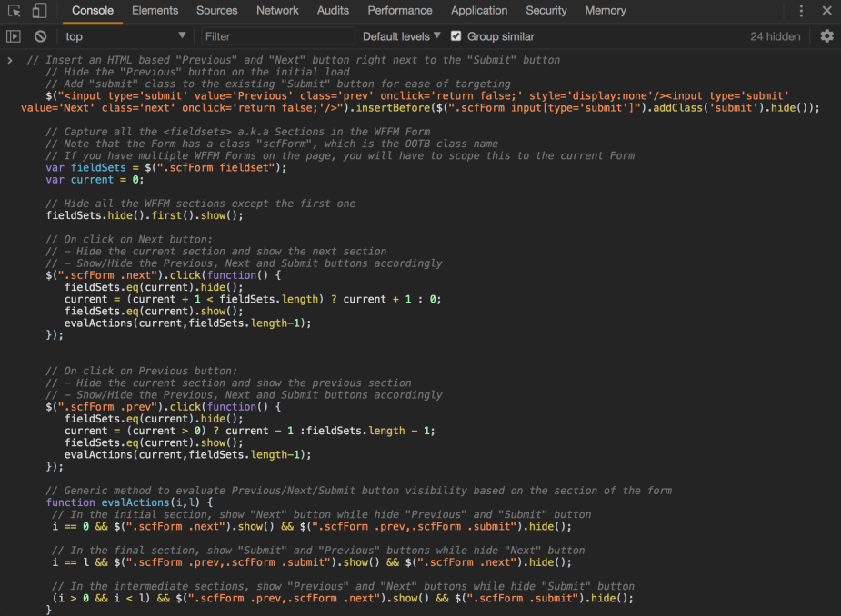841x616 pixels.
Task: Switch to the Application tab
Action: click(x=479, y=10)
